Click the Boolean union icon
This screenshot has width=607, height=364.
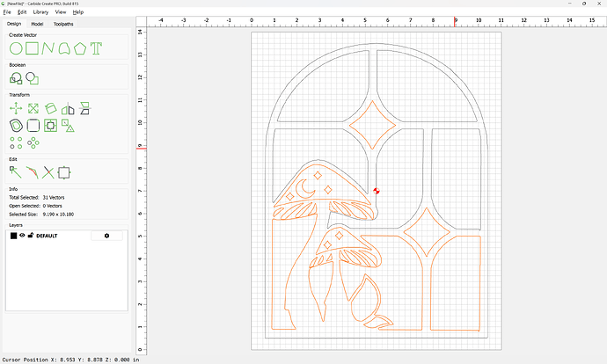(x=16, y=78)
